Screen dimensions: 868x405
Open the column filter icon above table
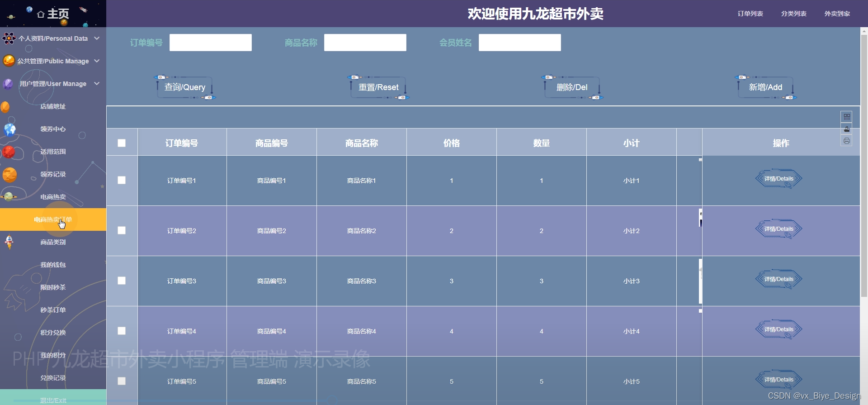[x=846, y=117]
